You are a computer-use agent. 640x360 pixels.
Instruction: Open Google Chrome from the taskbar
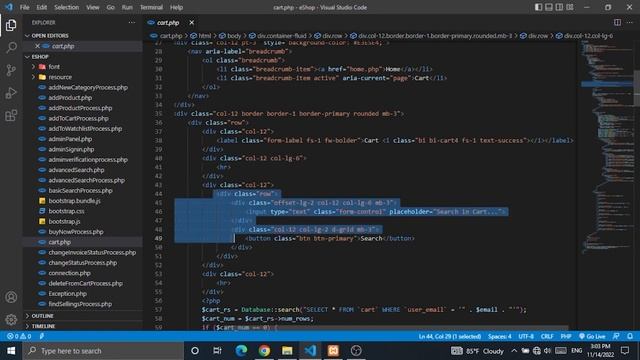tap(264, 351)
